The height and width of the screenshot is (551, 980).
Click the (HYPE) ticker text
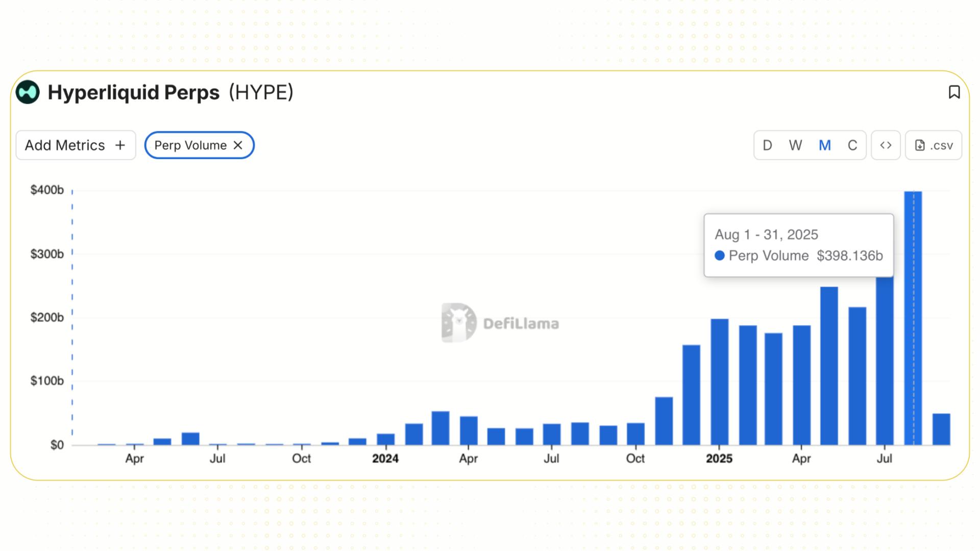click(261, 92)
